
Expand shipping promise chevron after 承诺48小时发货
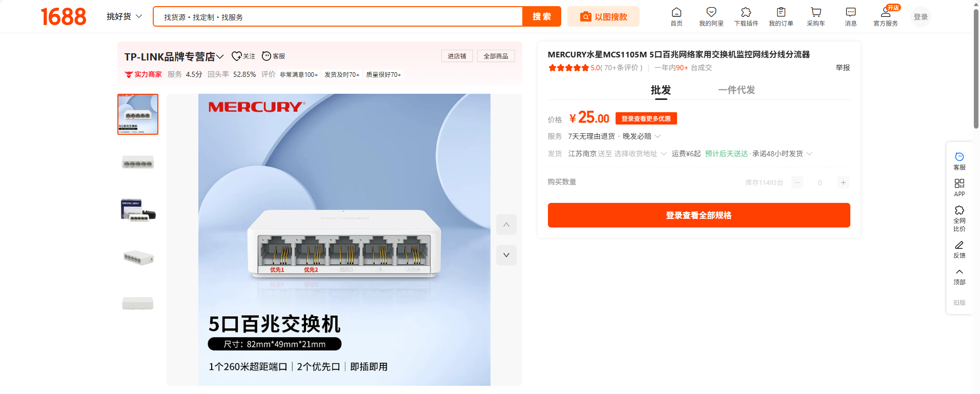[x=809, y=154]
